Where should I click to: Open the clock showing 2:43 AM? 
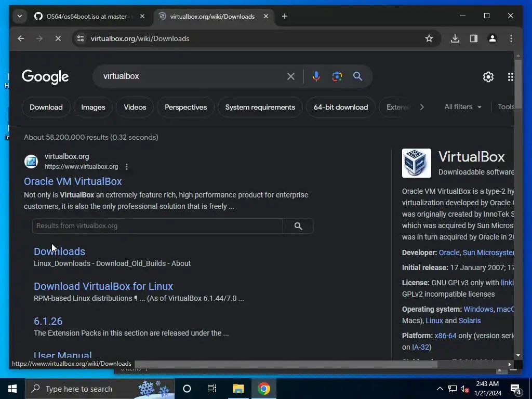pyautogui.click(x=488, y=389)
